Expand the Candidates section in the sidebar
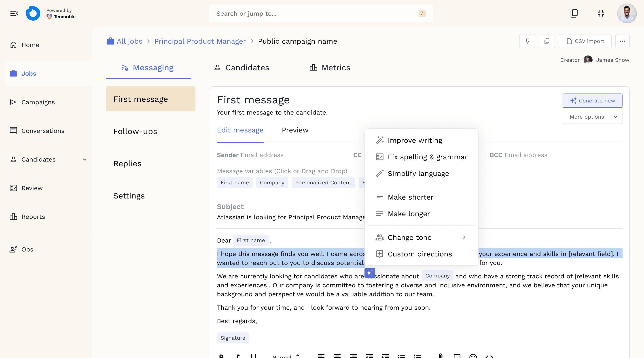 [85, 159]
